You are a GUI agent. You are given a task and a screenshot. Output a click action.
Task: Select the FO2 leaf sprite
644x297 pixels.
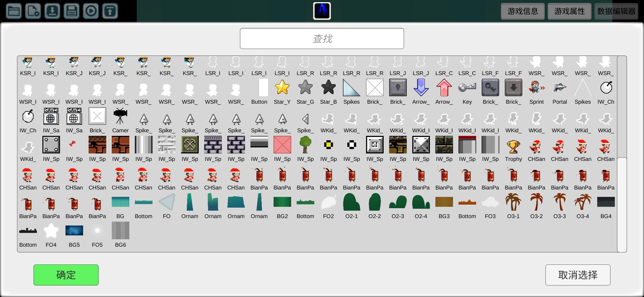click(x=329, y=202)
